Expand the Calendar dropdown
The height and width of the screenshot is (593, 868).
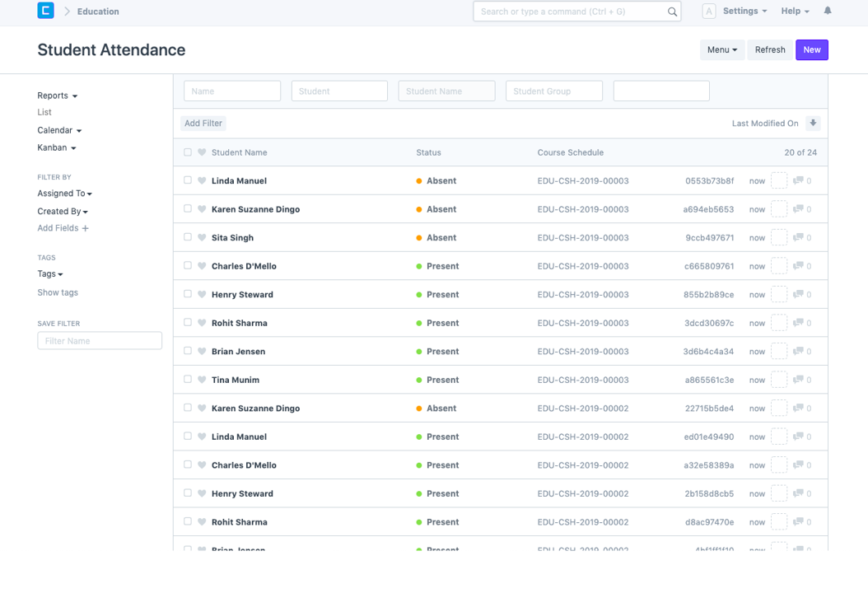tap(59, 130)
